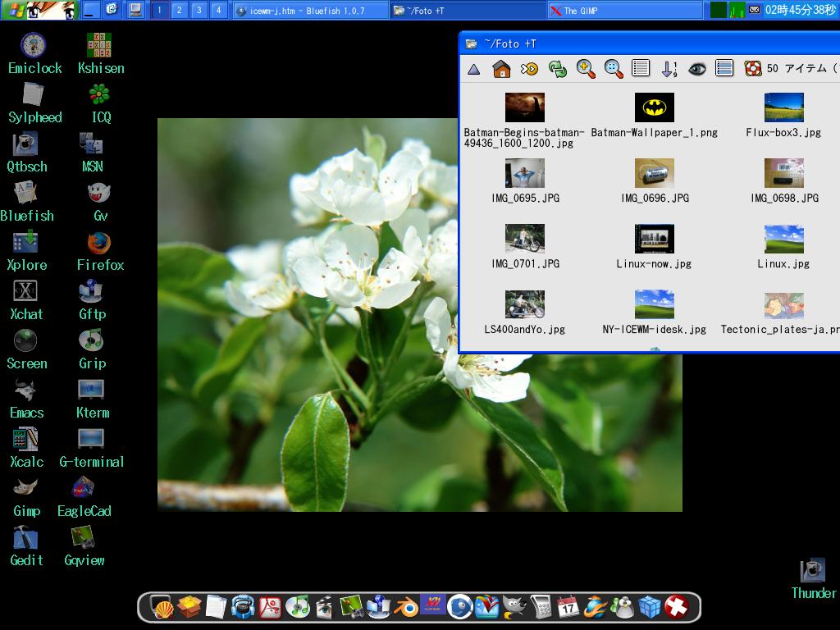Click the up triangle parent folder icon
Image resolution: width=840 pixels, height=630 pixels.
474,70
